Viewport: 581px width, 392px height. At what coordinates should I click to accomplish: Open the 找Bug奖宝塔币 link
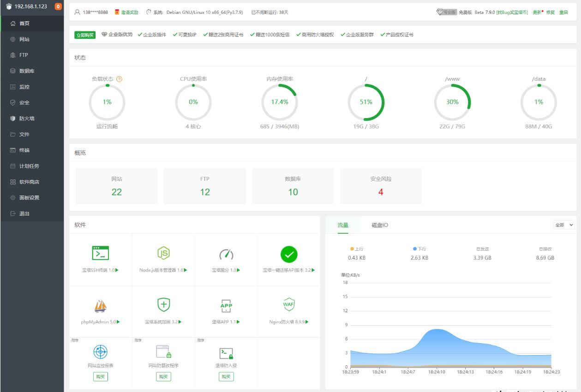(512, 12)
